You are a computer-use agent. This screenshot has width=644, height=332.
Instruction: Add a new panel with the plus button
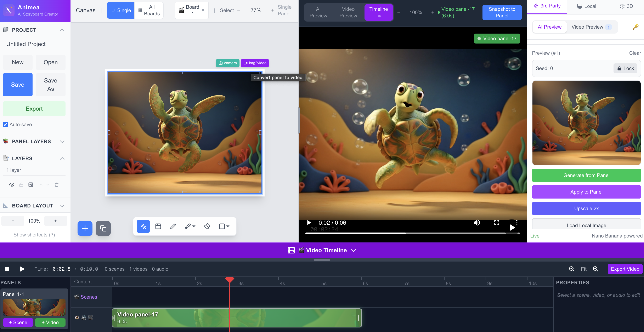[x=85, y=228]
